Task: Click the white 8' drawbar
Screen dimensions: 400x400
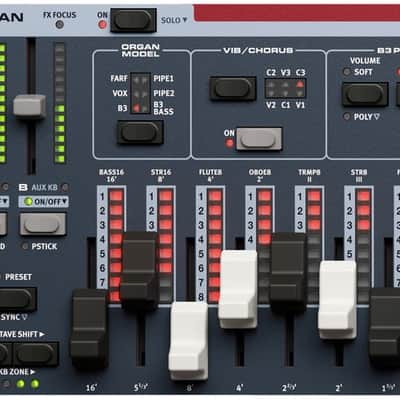Action: tap(188, 340)
